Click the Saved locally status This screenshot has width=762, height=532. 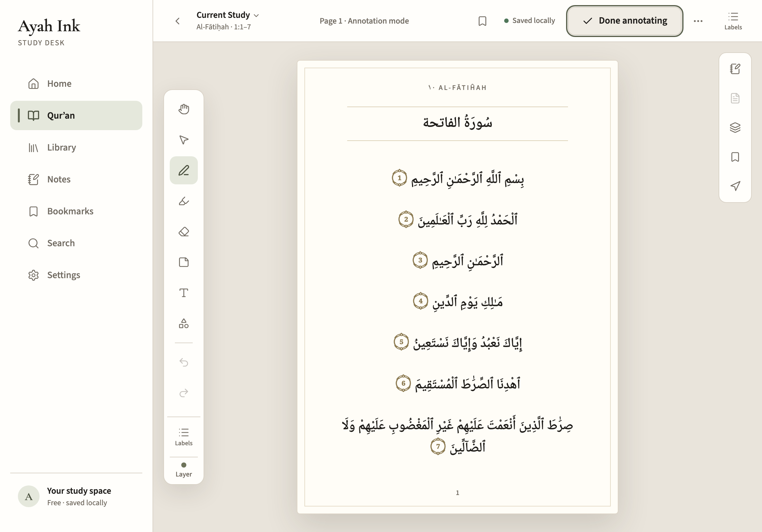click(x=529, y=20)
